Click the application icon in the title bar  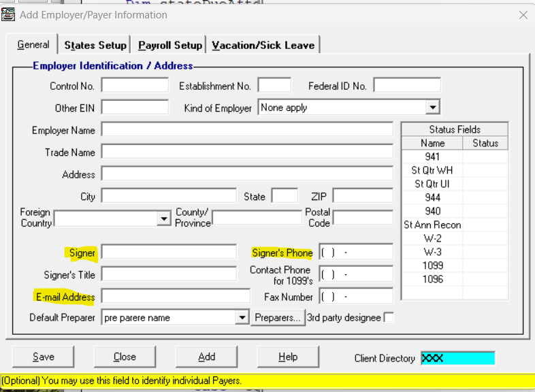pyautogui.click(x=8, y=15)
